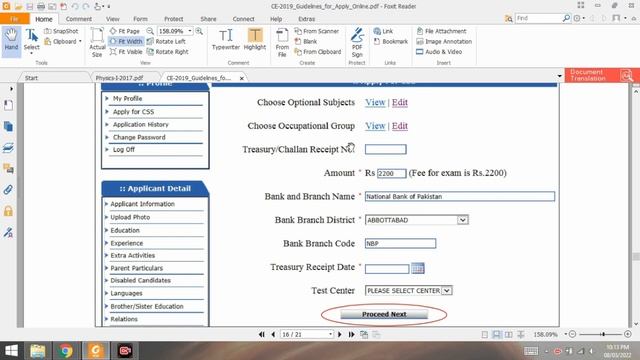
Task: Click View link for Occupational Group
Action: click(x=375, y=126)
